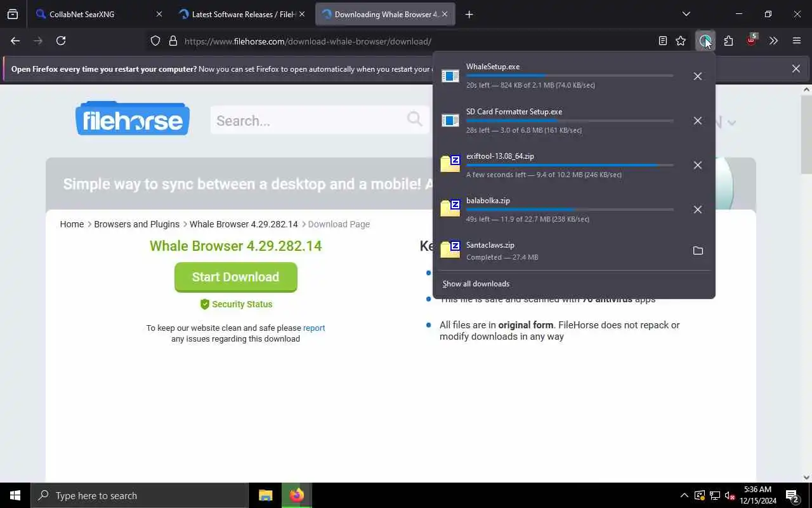This screenshot has width=812, height=508.
Task: Click the SD Card Formatter file icon
Action: click(450, 121)
